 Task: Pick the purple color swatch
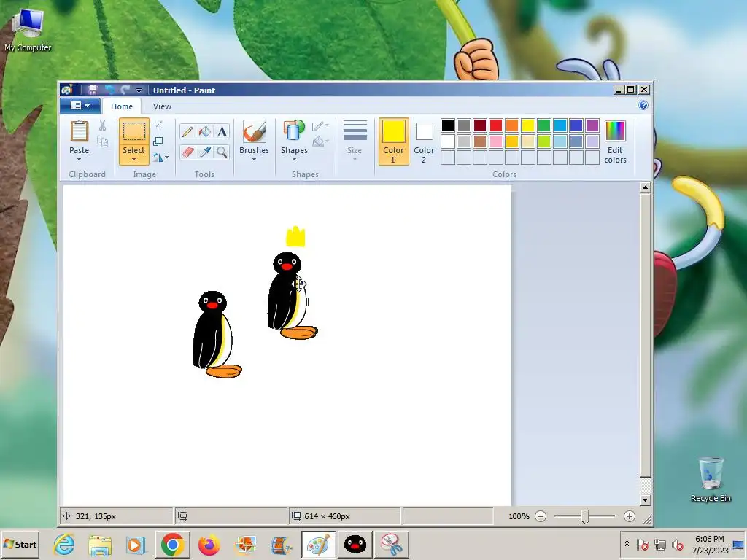tap(592, 125)
